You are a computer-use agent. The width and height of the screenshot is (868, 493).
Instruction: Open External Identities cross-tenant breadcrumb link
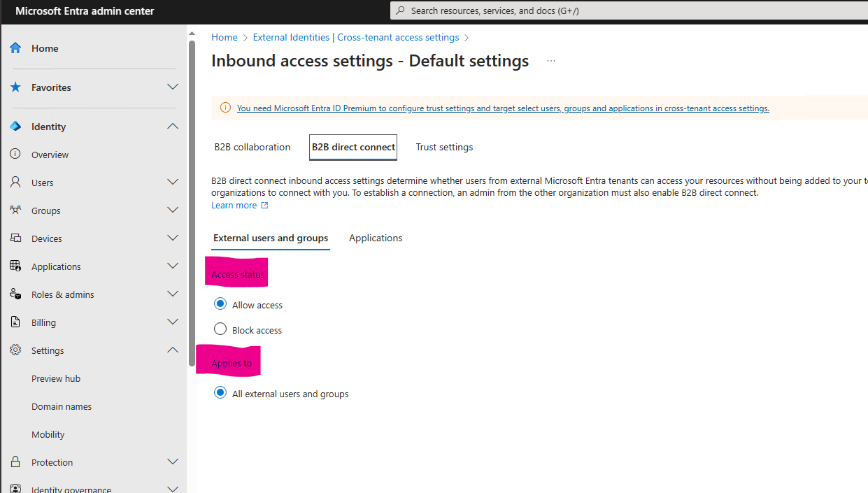click(x=356, y=37)
